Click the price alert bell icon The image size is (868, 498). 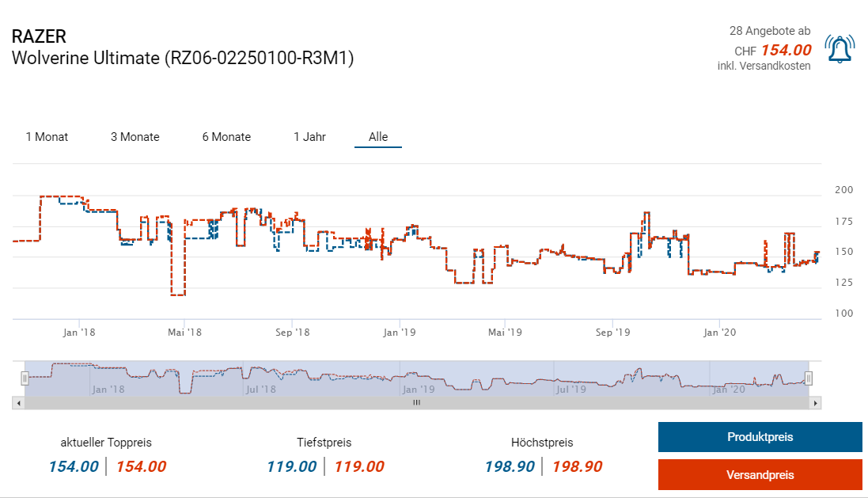839,49
